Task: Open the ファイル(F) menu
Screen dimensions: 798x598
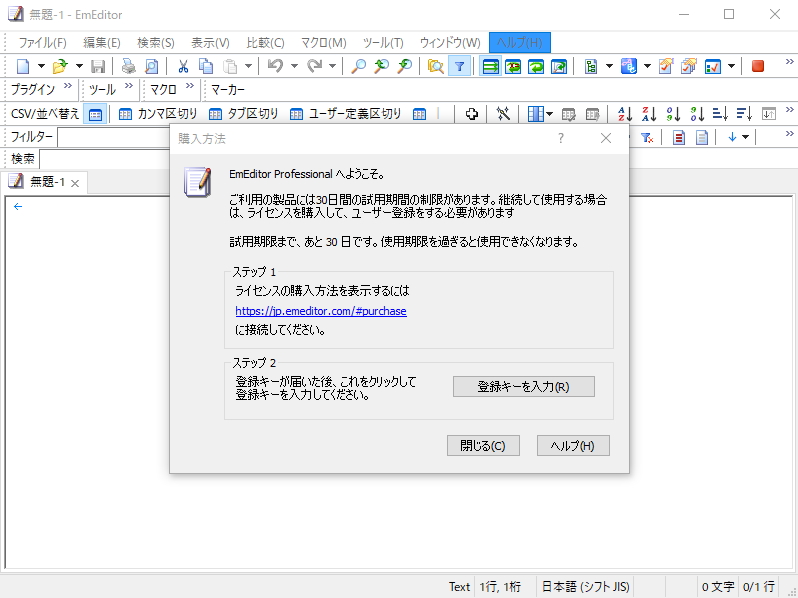Action: (x=42, y=43)
